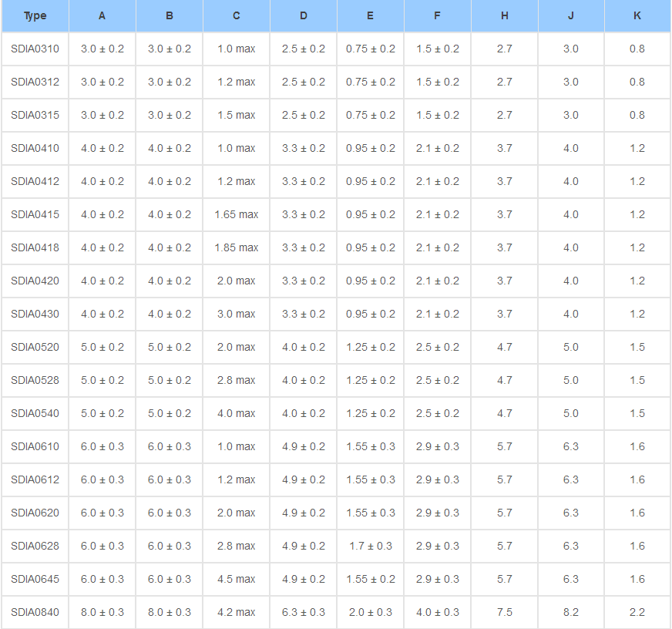Click the 4.2 max value for SDIA0840

click(236, 612)
